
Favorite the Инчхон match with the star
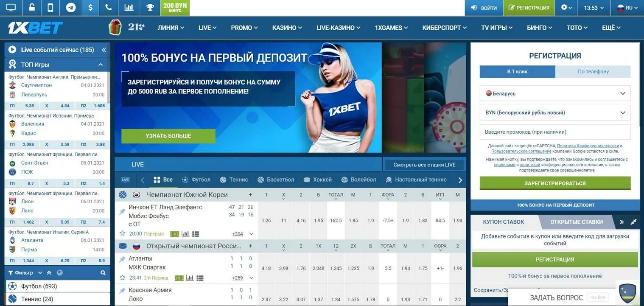point(122,233)
